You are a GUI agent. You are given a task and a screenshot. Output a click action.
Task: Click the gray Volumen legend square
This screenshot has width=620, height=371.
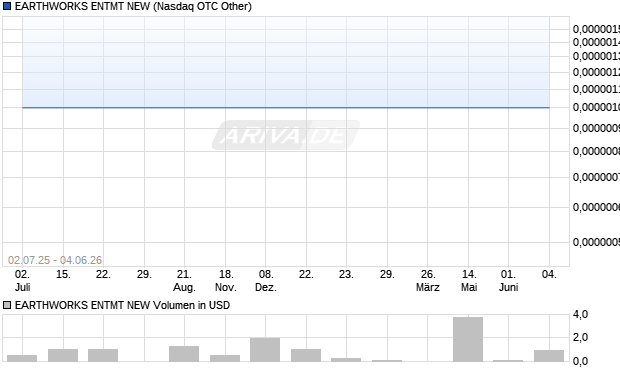7,305
